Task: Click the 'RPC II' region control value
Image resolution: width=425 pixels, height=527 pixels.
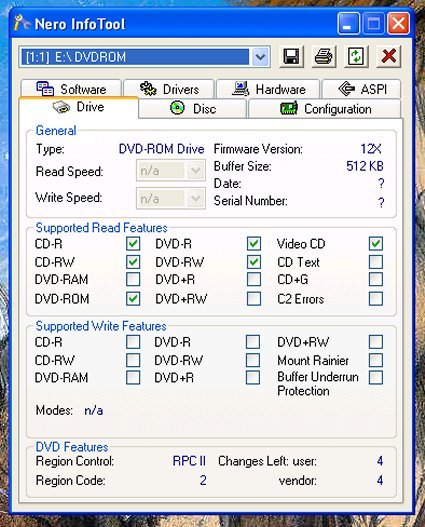Action: (x=189, y=461)
